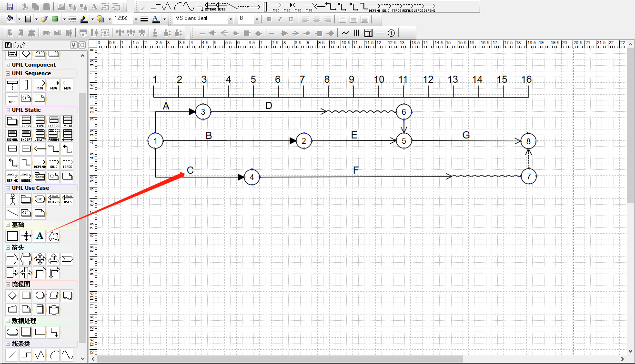This screenshot has width=635, height=364.
Task: Toggle bold text formatting
Action: pyautogui.click(x=269, y=20)
